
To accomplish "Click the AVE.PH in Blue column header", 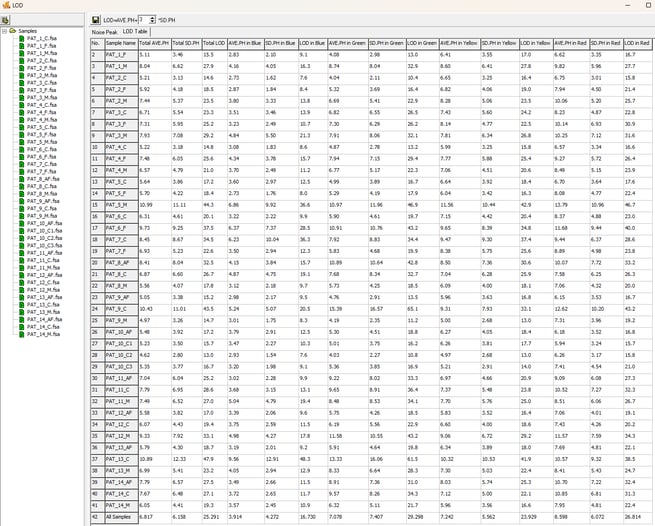I will coord(246,43).
